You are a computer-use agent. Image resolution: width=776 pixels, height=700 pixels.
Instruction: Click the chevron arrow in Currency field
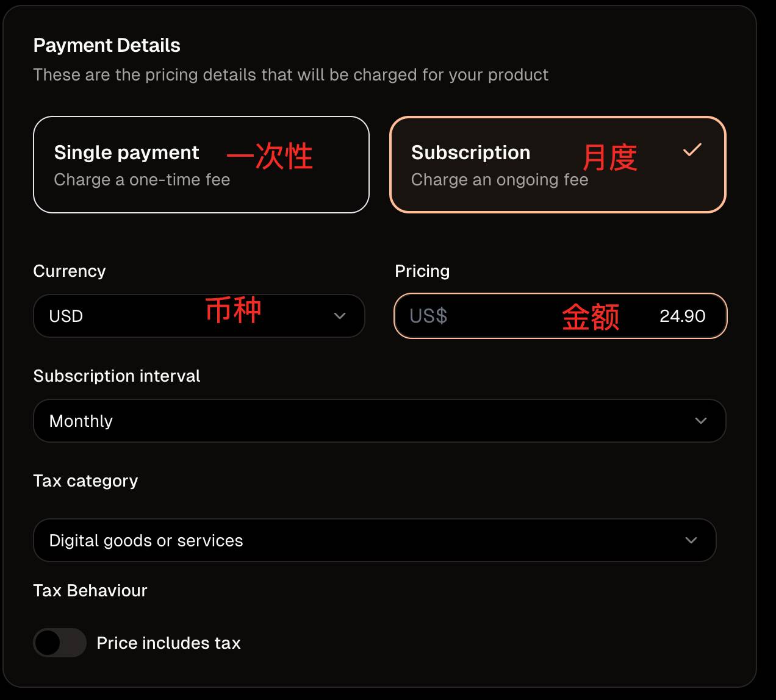pyautogui.click(x=340, y=316)
